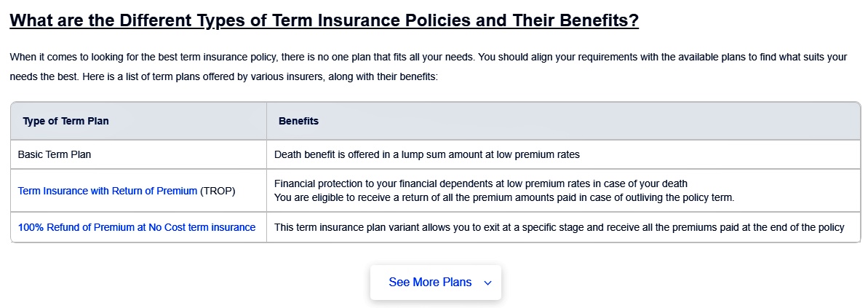Click the intro line starting When it comes
The width and height of the screenshot is (868, 308).
pos(429,57)
